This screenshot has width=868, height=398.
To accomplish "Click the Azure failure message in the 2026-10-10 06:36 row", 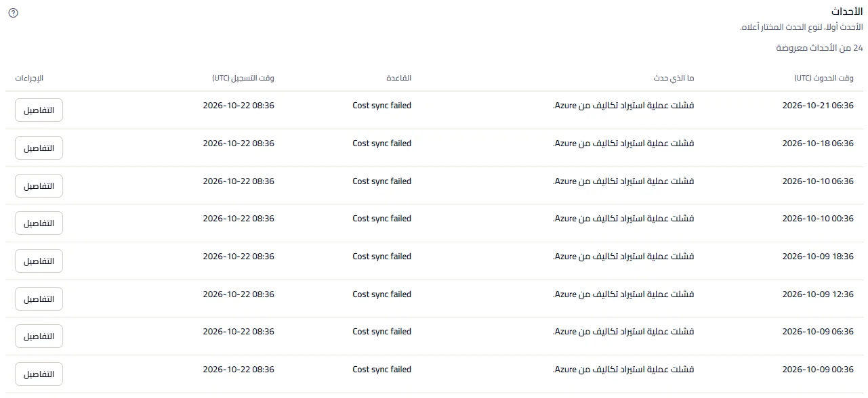I will click(x=623, y=181).
